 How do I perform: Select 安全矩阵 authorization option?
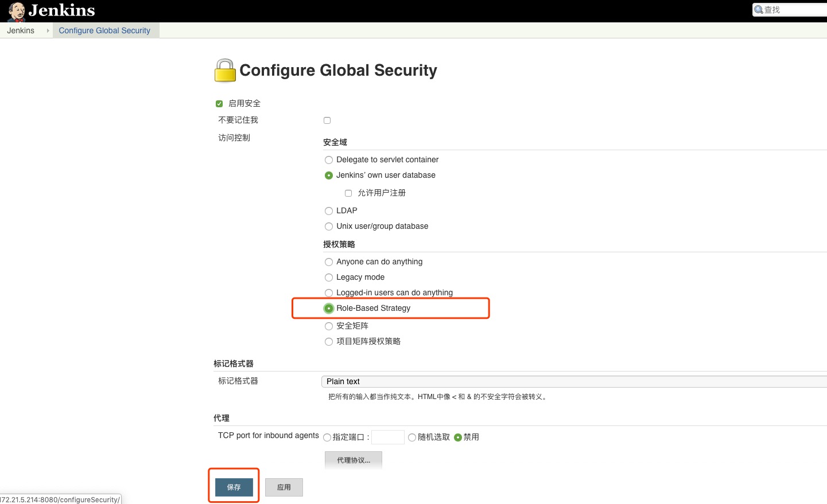(x=329, y=326)
